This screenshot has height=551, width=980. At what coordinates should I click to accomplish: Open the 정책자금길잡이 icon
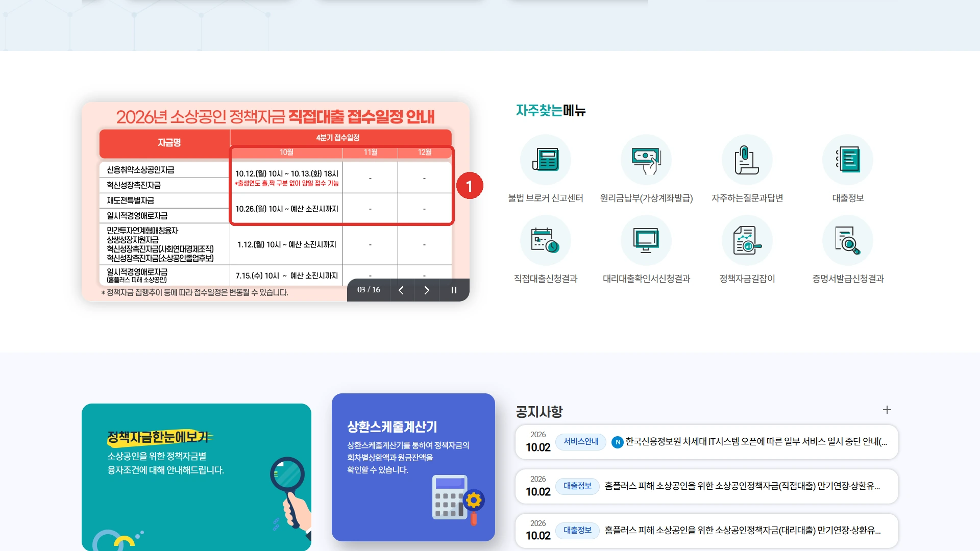pos(747,240)
